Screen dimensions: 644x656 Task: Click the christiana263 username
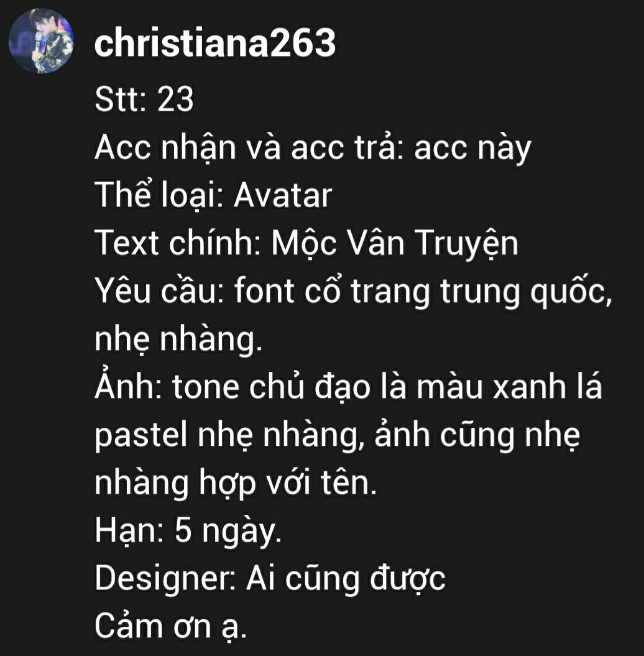coord(215,42)
